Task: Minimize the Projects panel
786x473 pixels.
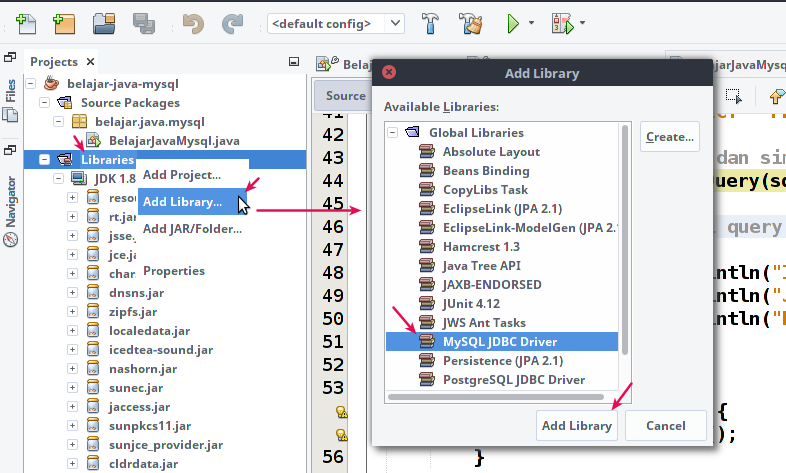Action: (294, 62)
